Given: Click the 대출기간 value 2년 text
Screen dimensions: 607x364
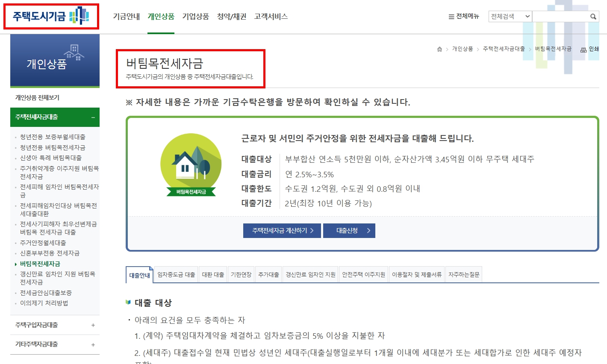Looking at the screenshot, I should (328, 203).
